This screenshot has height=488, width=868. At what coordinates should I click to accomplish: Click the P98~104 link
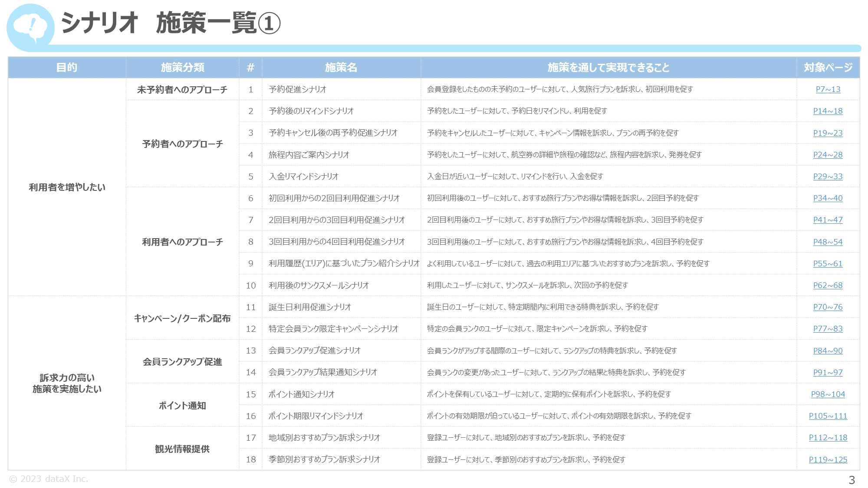[828, 394]
